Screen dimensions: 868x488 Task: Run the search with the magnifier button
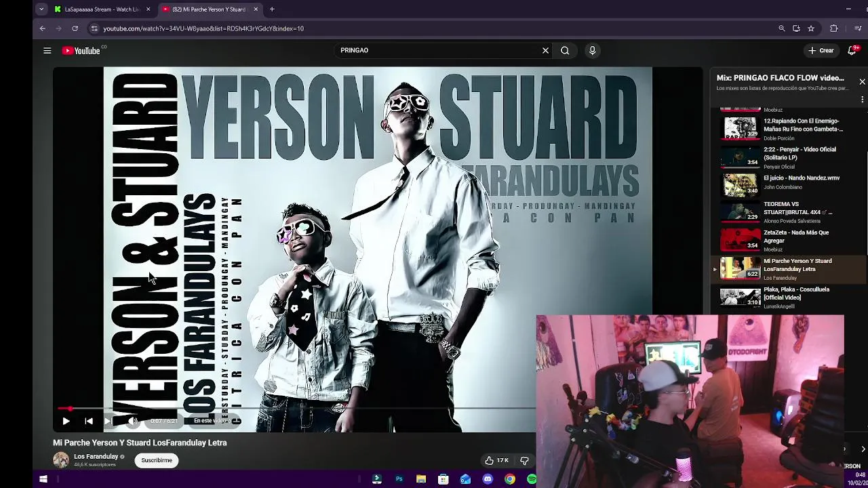click(565, 50)
